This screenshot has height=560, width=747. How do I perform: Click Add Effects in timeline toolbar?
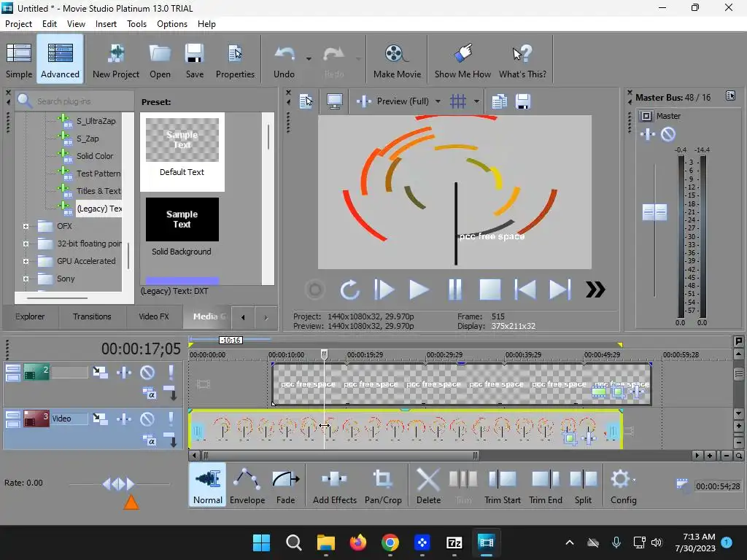(334, 485)
